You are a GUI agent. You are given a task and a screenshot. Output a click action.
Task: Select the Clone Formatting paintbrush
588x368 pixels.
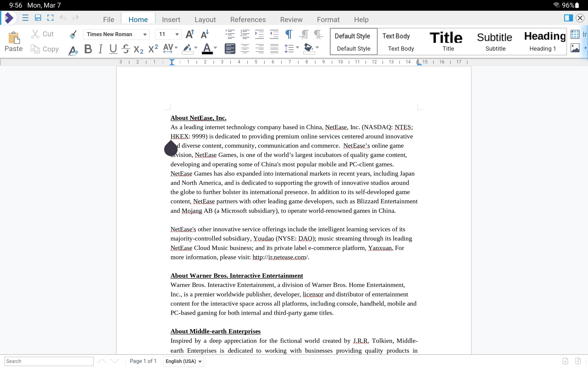pos(73,34)
